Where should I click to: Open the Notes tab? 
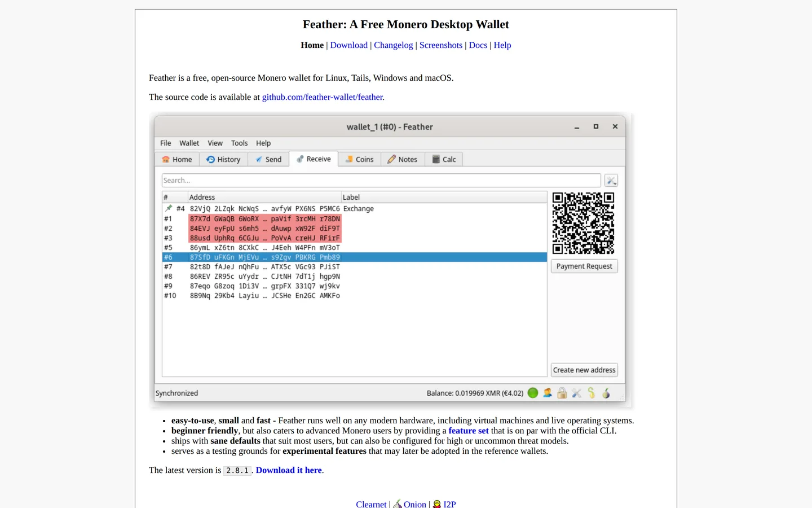pyautogui.click(x=403, y=160)
